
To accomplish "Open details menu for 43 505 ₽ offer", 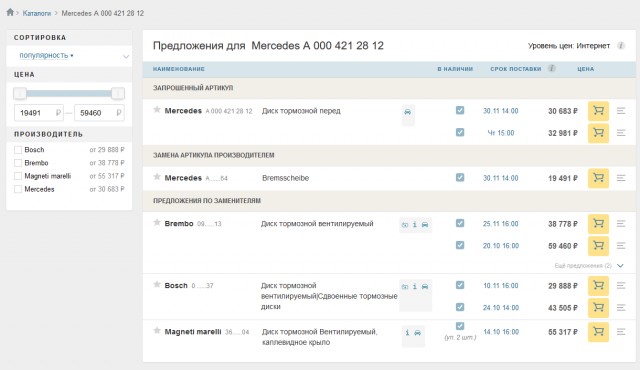I will tap(621, 308).
